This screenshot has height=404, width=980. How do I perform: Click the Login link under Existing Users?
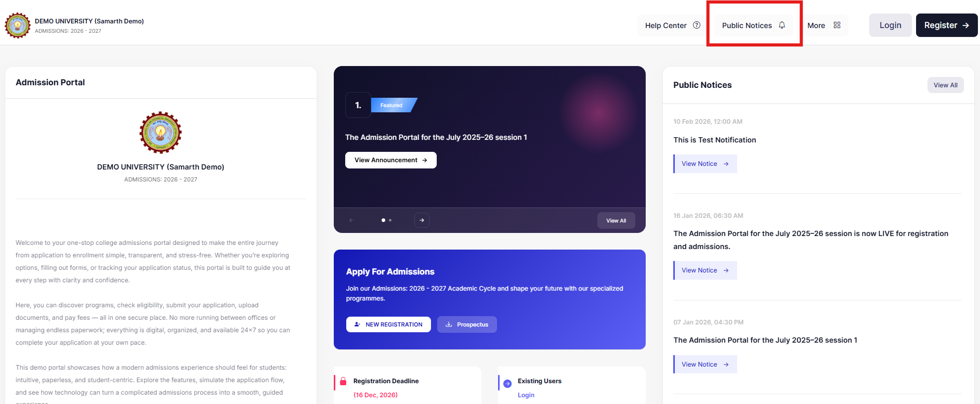[526, 395]
